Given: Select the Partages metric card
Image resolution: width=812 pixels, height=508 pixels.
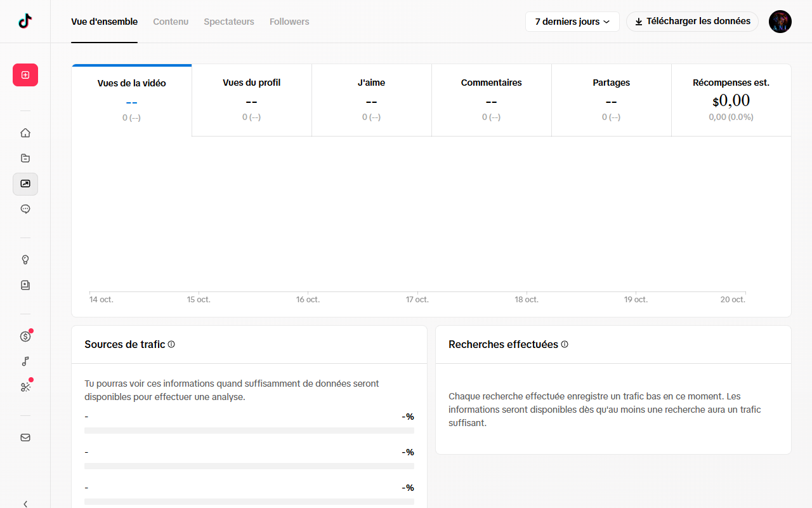Looking at the screenshot, I should pyautogui.click(x=612, y=100).
